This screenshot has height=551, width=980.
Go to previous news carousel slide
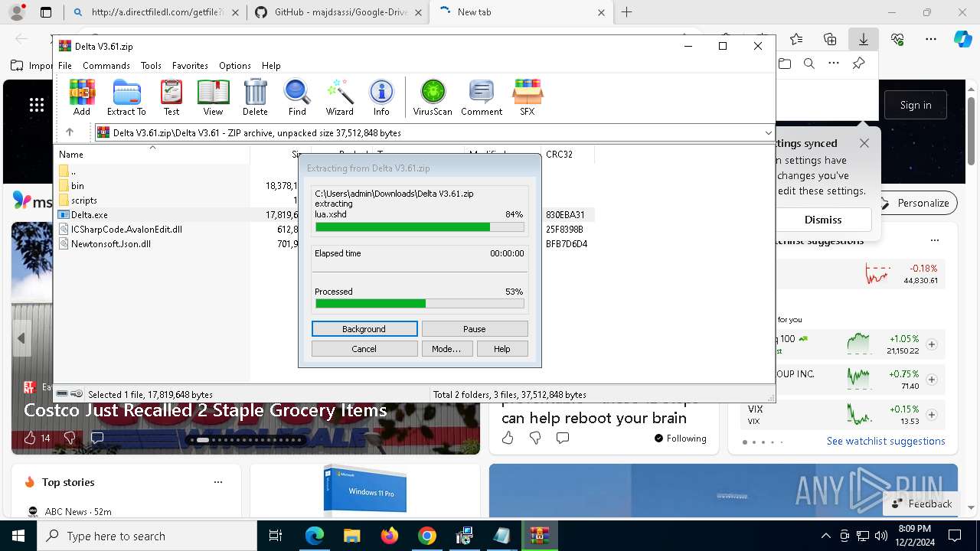click(21, 337)
